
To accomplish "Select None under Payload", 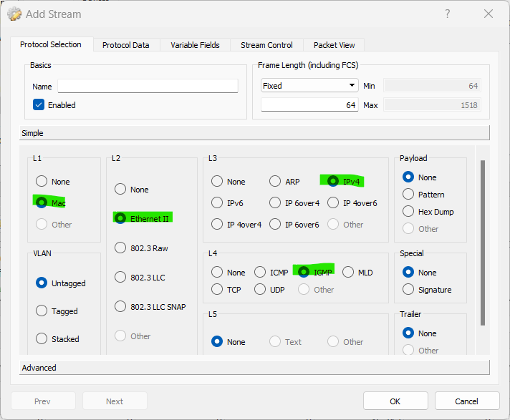I will (420, 177).
